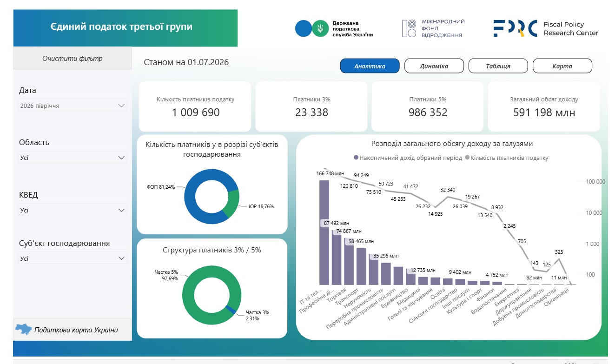This screenshot has height=364, width=615.
Task: Click the Єдиний податок третьої групи title
Action: [121, 26]
